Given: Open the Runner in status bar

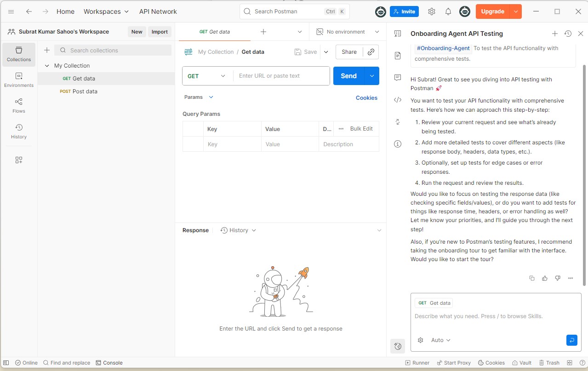Looking at the screenshot, I should (417, 363).
